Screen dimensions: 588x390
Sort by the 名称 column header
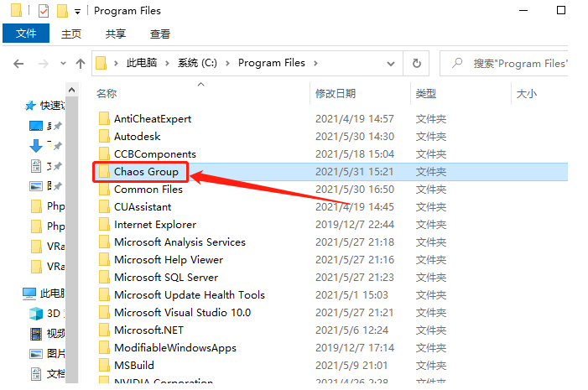[x=107, y=93]
